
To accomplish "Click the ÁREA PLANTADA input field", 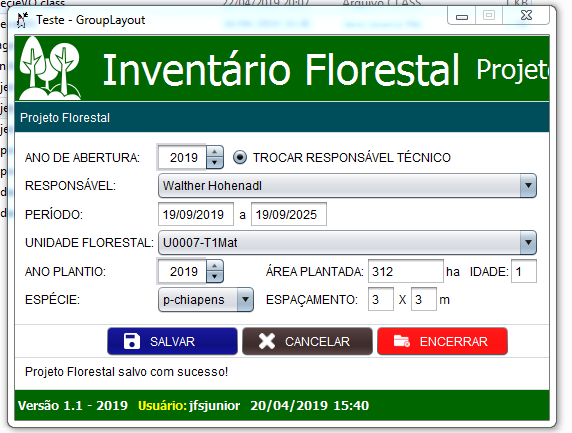I will click(x=406, y=271).
